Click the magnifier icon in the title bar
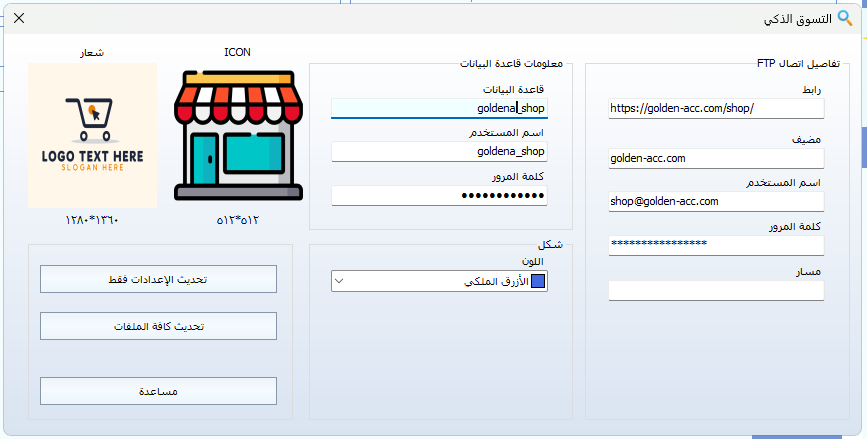Viewport: 867px width, 439px height. 845,17
